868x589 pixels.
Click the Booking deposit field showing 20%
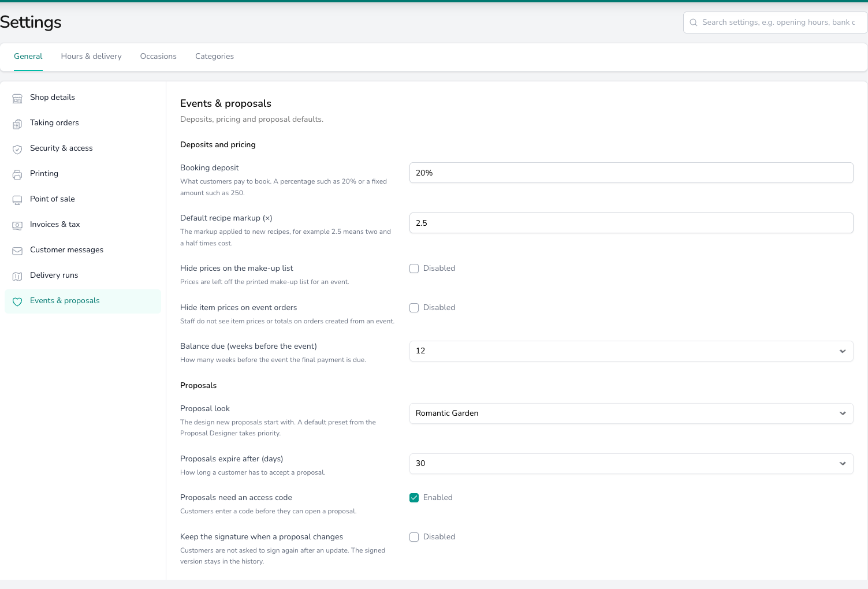pos(631,173)
